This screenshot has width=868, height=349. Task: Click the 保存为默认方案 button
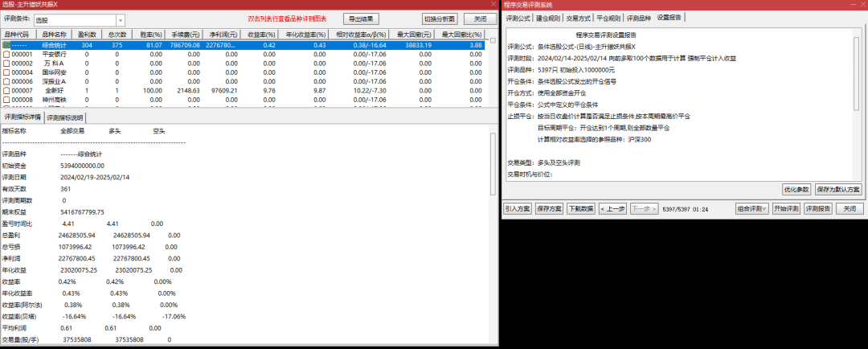[837, 189]
